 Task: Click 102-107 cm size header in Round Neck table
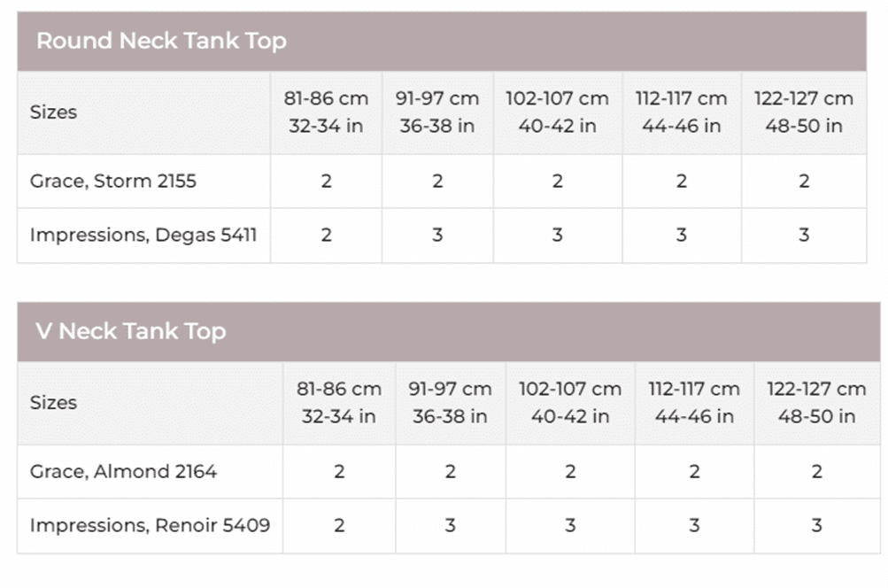coord(557,112)
